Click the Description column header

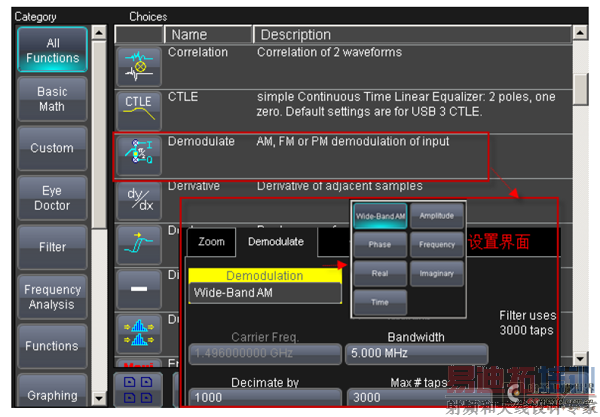click(412, 35)
